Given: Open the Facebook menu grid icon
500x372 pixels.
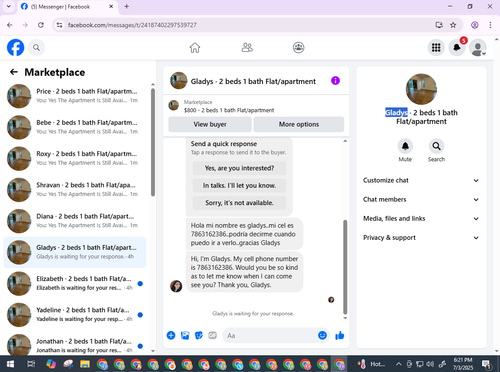Looking at the screenshot, I should (436, 48).
